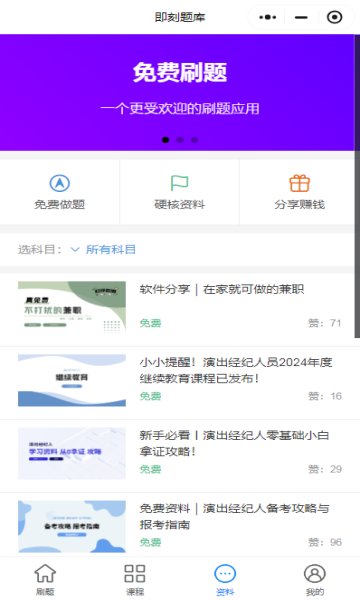
Task: Click the chevron next to 所有科目
Action: [x=75, y=250]
